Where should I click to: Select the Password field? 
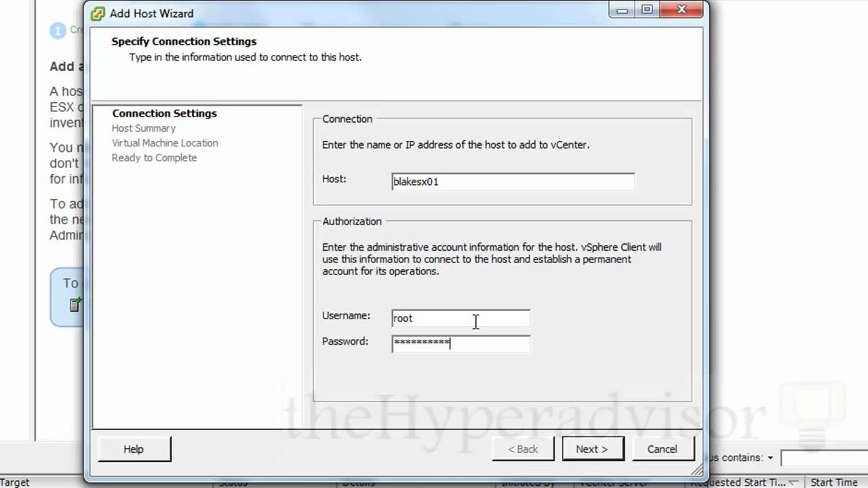coord(460,343)
